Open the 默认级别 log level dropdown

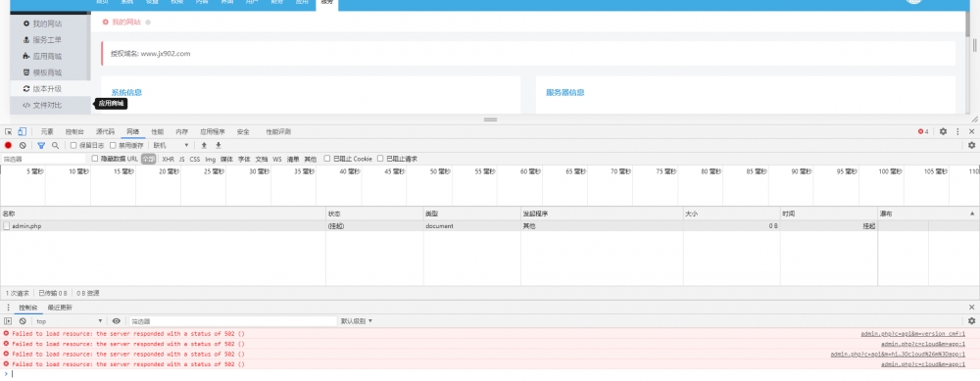357,321
